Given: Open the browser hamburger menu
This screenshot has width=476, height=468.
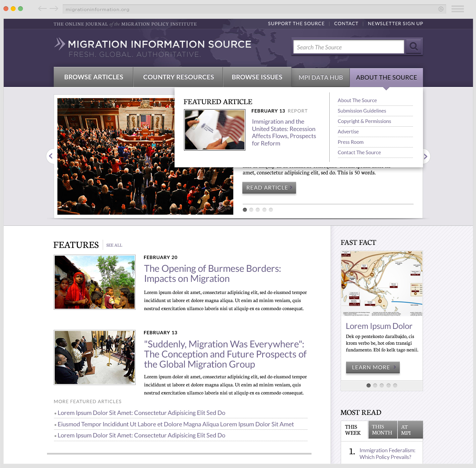Looking at the screenshot, I should click(x=458, y=9).
